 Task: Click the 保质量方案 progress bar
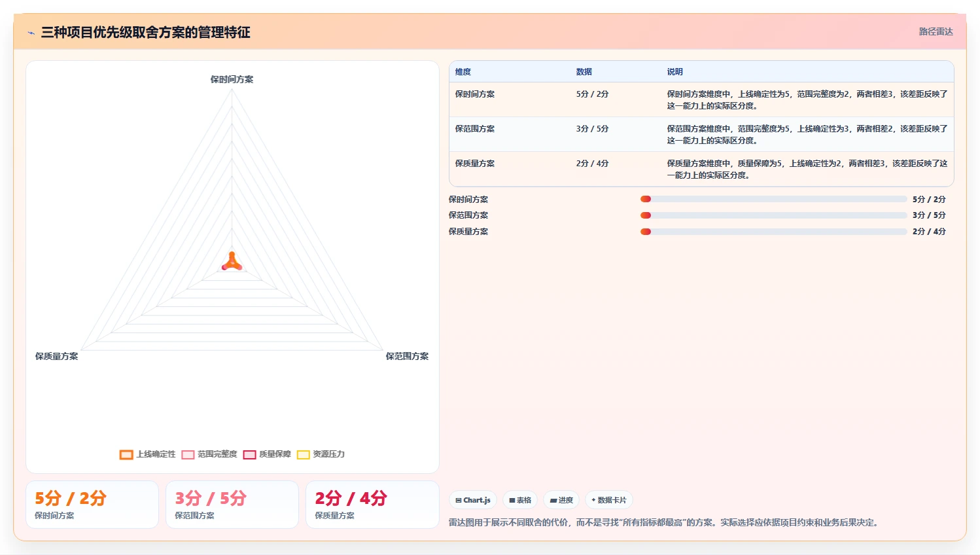(x=774, y=232)
